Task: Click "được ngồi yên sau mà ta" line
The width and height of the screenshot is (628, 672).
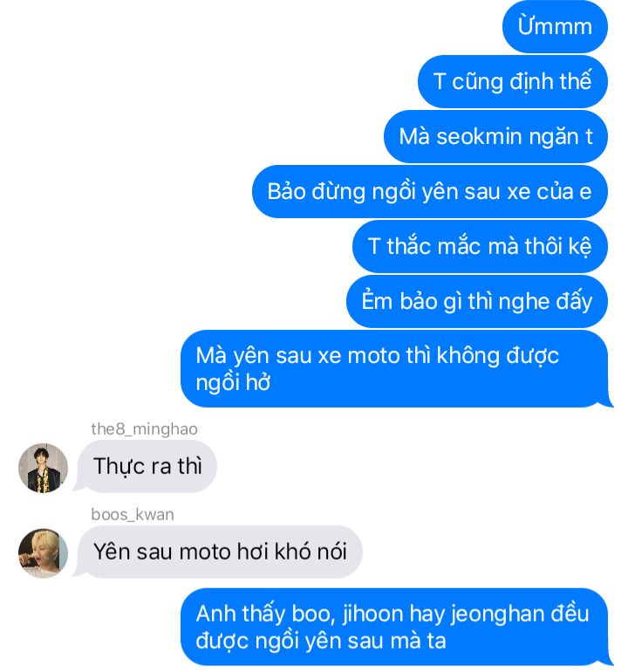Action: click(321, 641)
